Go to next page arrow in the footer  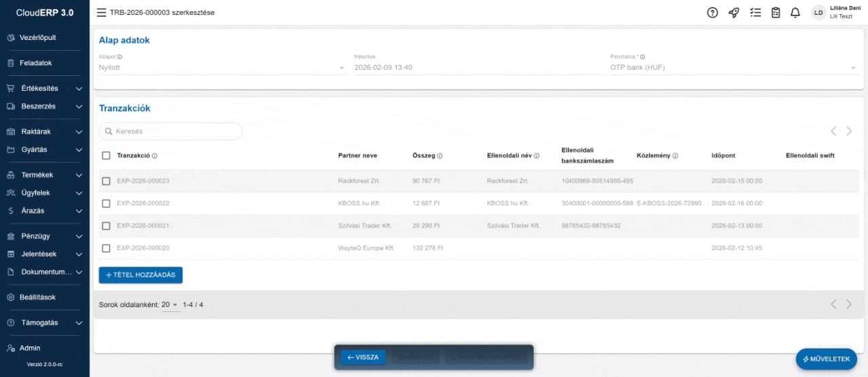849,304
